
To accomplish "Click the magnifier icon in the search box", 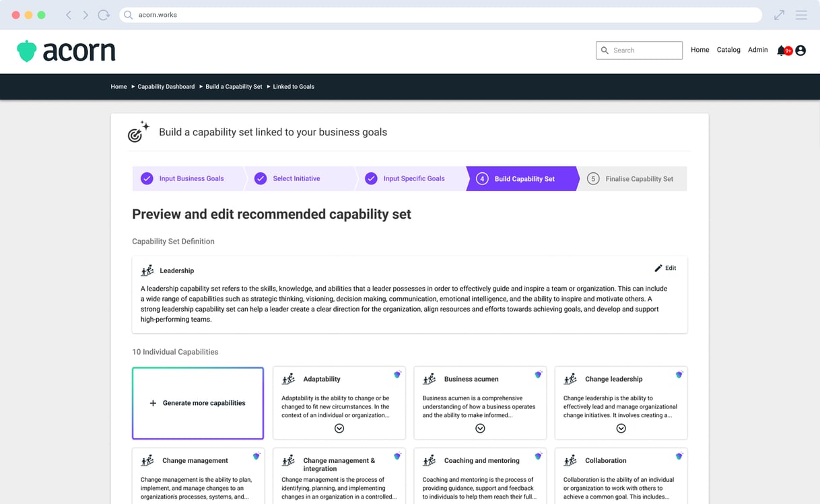I will coord(605,50).
